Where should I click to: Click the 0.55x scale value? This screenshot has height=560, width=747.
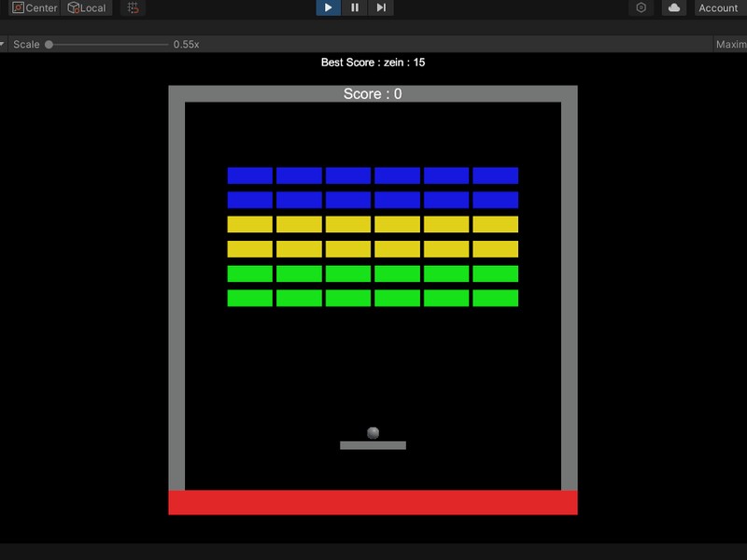186,44
